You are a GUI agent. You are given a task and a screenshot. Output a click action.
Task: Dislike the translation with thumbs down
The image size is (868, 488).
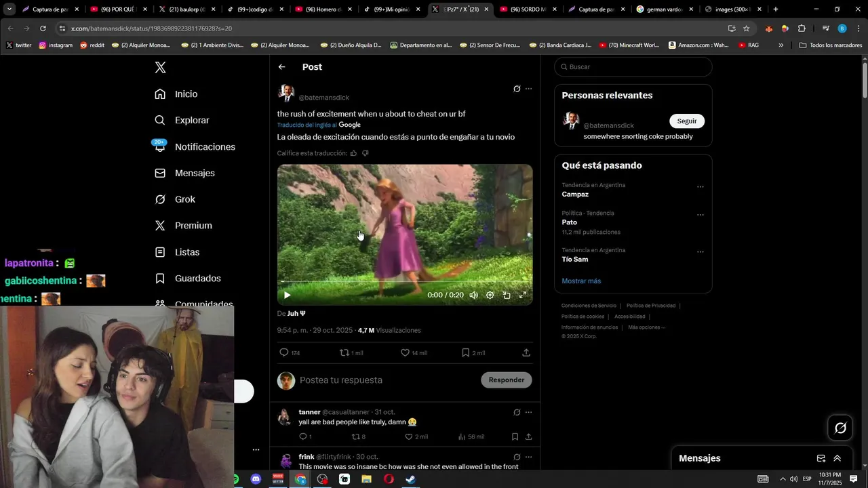366,153
